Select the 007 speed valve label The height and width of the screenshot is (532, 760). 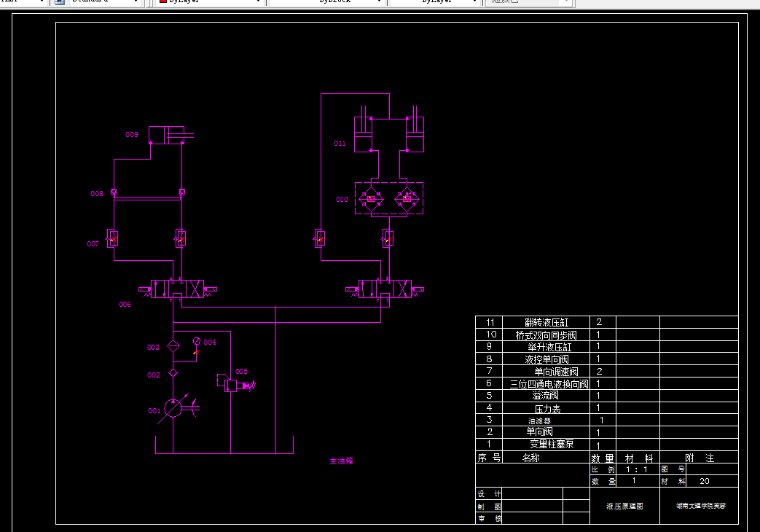93,243
